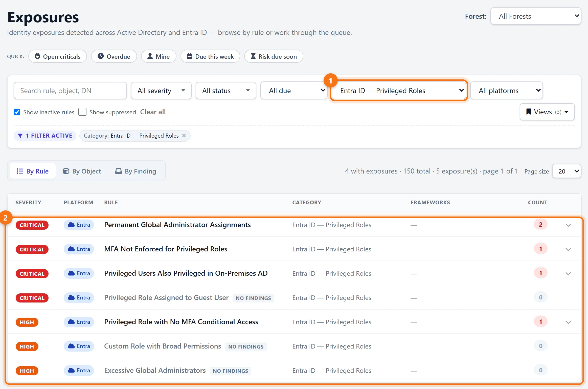Open the All due dropdown
The width and height of the screenshot is (588, 389).
tap(294, 91)
